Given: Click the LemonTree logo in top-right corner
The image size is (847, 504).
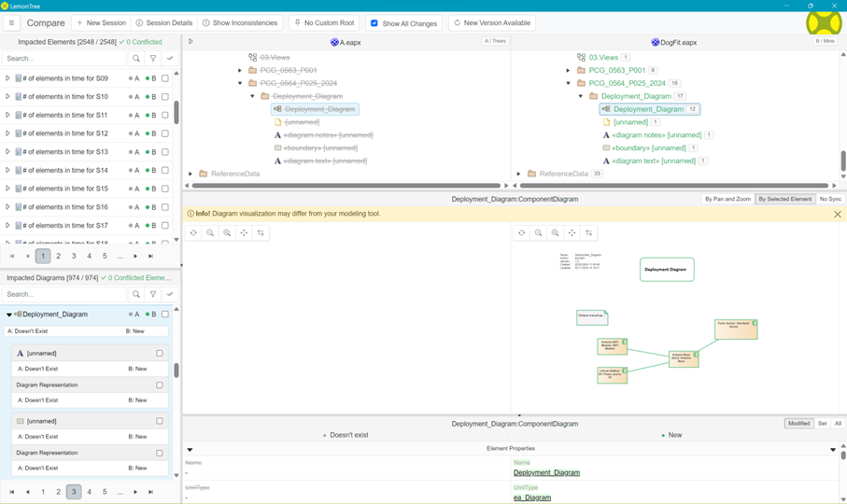Looking at the screenshot, I should [824, 24].
